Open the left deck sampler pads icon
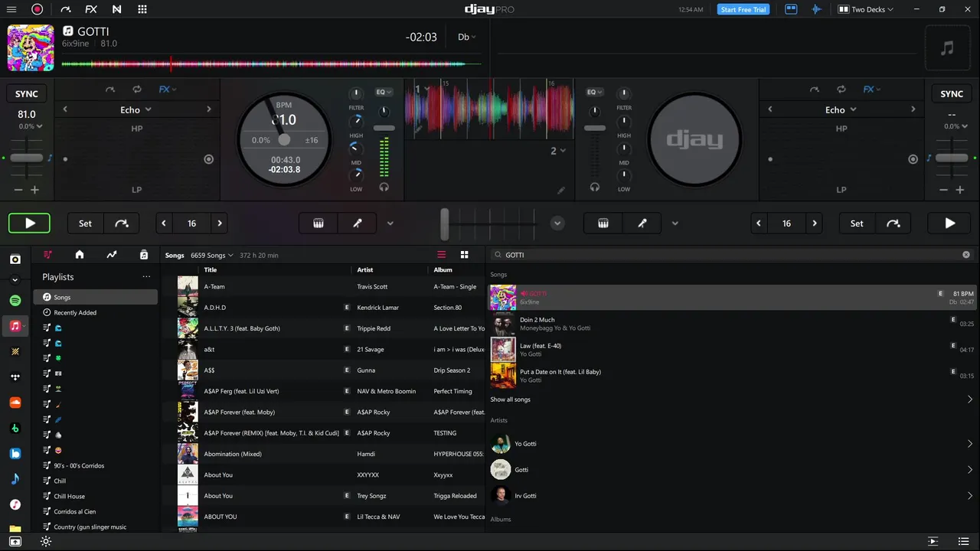Screen dimensions: 980x551 tap(318, 223)
